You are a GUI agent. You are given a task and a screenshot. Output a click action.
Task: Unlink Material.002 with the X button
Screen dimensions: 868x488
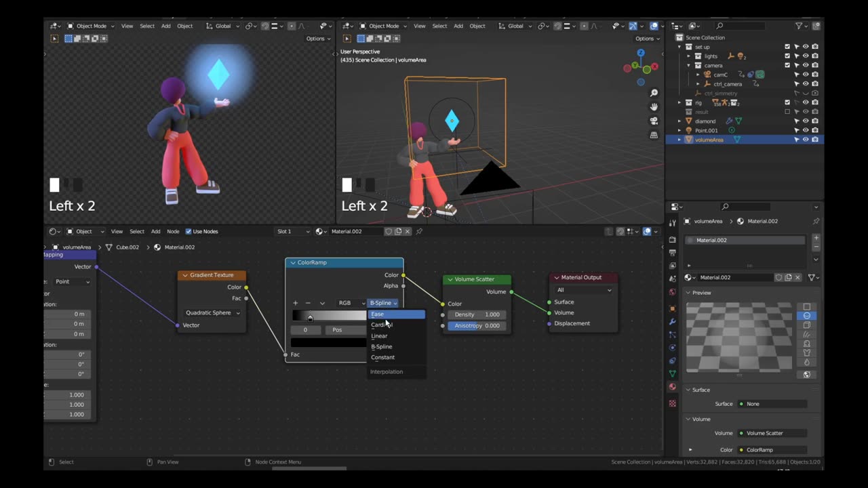tap(797, 277)
